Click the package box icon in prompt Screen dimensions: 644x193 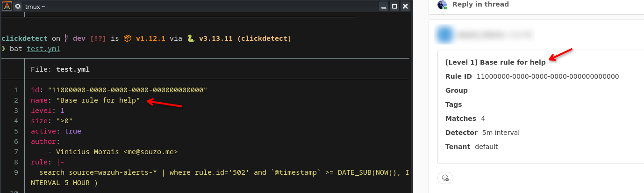click(x=128, y=38)
